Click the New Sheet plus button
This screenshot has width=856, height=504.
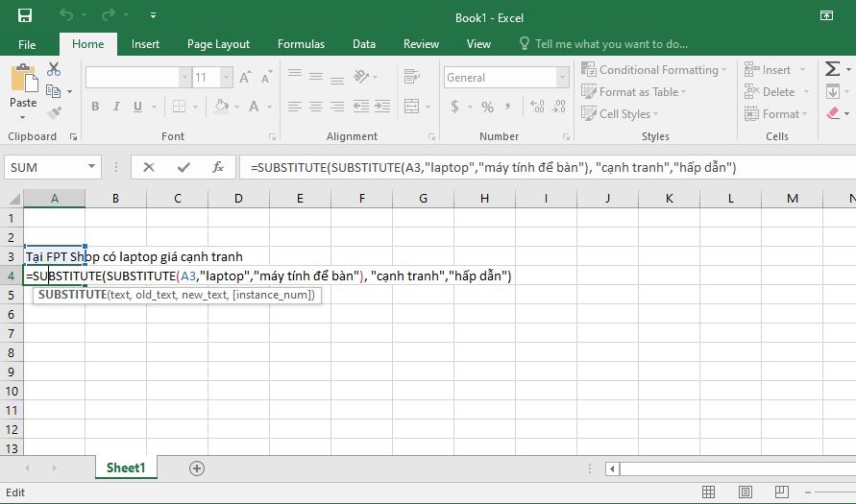click(x=197, y=468)
